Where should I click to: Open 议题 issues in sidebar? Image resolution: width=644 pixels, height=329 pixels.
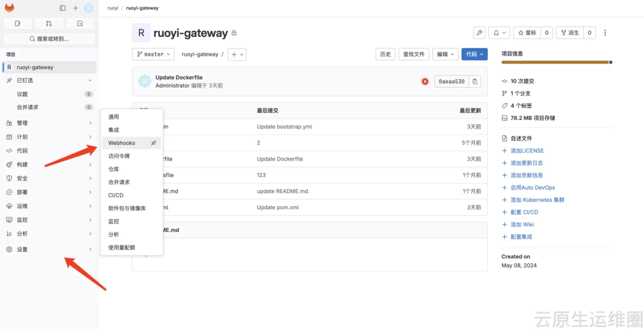[49, 94]
